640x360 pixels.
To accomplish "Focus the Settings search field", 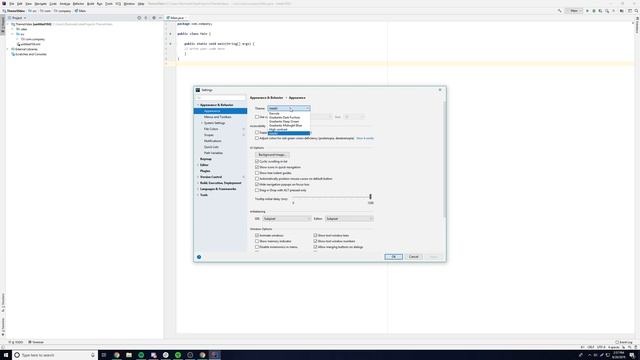I will (220, 98).
